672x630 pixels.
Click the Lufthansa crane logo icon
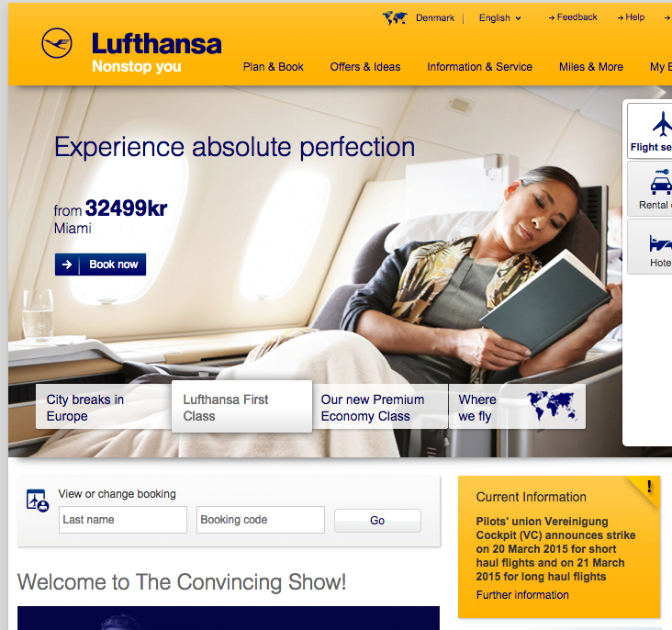[57, 43]
